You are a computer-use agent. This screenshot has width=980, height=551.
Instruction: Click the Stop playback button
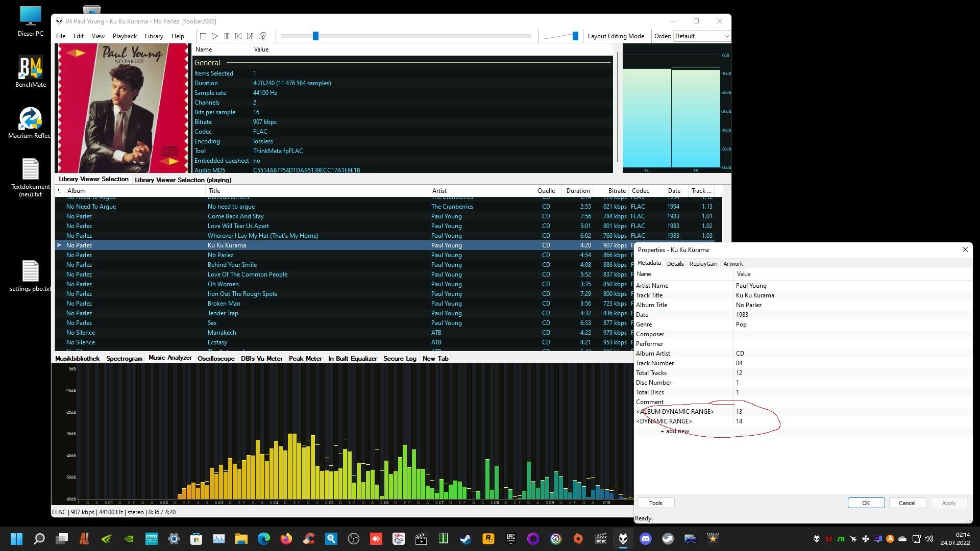click(x=203, y=36)
